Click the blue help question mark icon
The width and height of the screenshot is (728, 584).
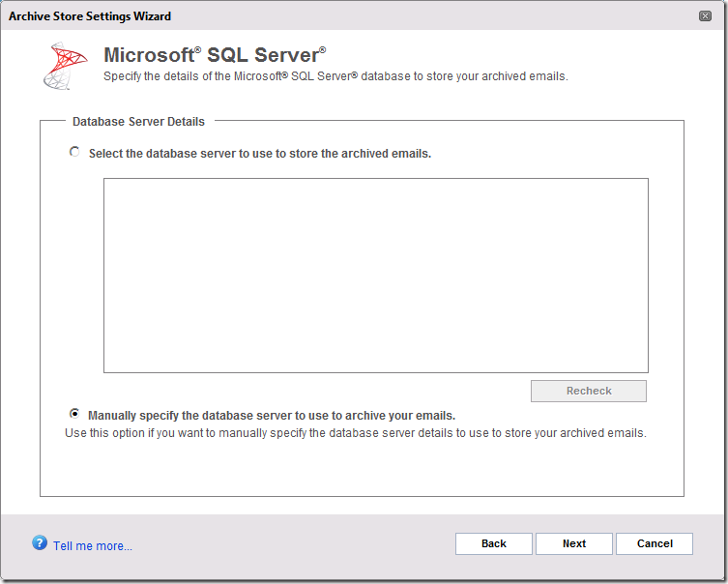(40, 542)
